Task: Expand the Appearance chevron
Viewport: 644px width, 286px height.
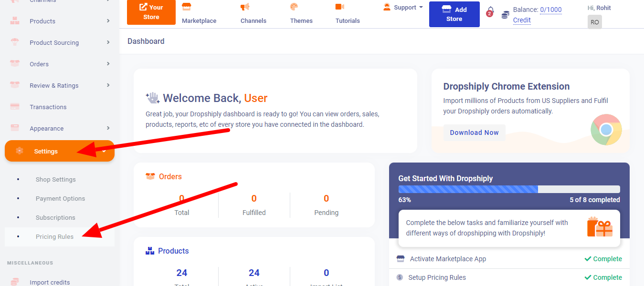Action: (108, 128)
